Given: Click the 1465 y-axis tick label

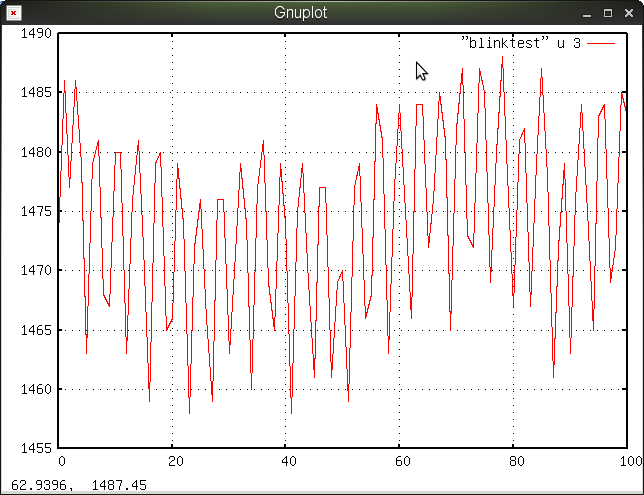Looking at the screenshot, I should tap(35, 330).
